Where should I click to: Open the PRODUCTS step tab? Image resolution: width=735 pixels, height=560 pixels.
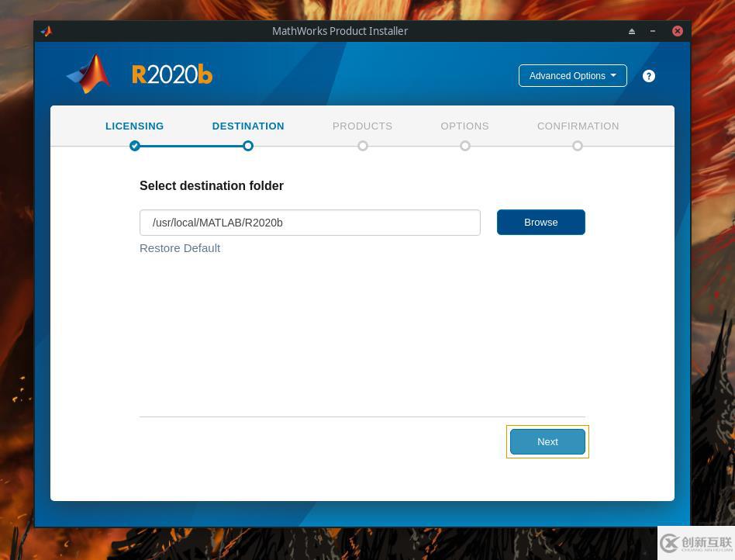point(362,126)
